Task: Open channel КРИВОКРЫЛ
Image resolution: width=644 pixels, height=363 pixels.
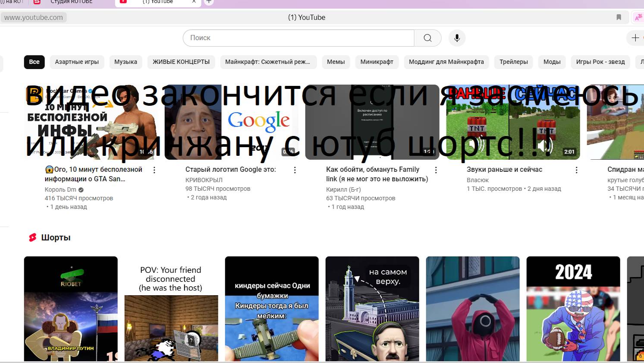Action: [x=204, y=180]
